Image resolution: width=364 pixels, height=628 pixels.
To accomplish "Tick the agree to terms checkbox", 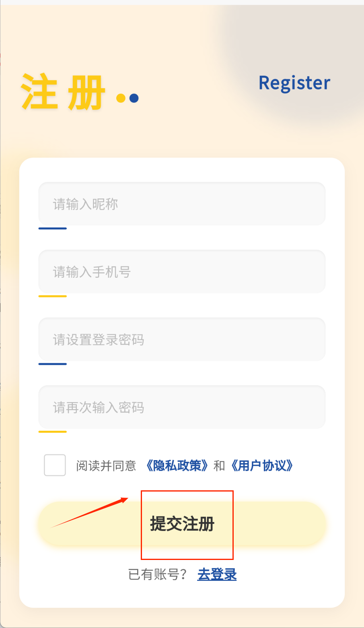I will (x=55, y=465).
